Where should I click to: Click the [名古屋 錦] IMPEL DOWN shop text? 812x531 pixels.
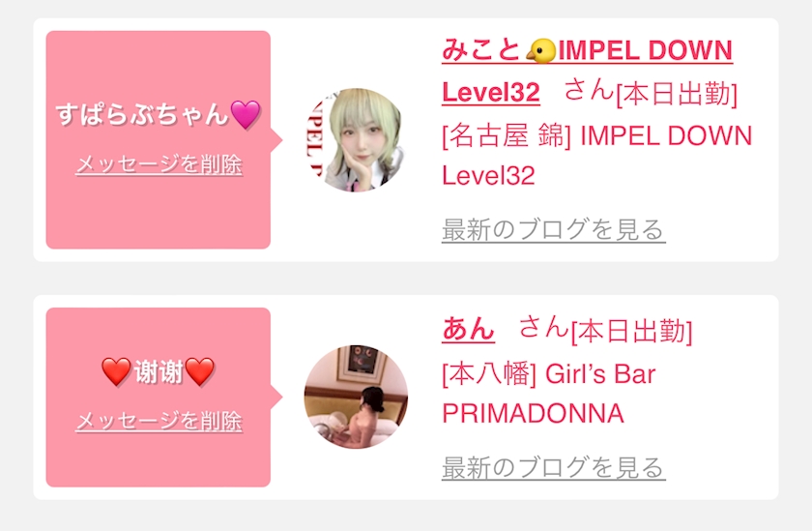(x=596, y=156)
